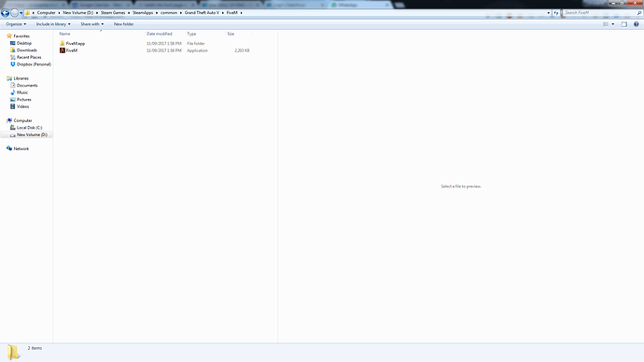Change your view icon
This screenshot has height=362, width=644.
pyautogui.click(x=606, y=24)
